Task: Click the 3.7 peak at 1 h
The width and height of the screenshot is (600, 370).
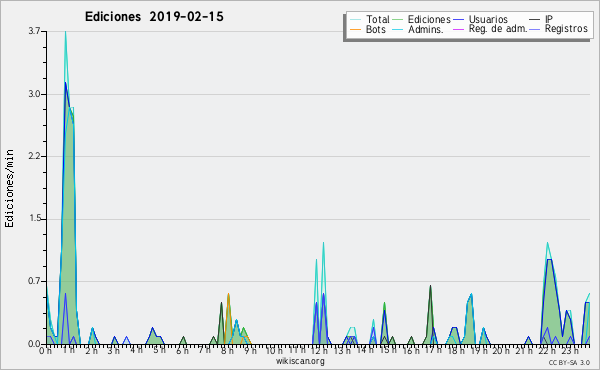Action: tap(65, 32)
